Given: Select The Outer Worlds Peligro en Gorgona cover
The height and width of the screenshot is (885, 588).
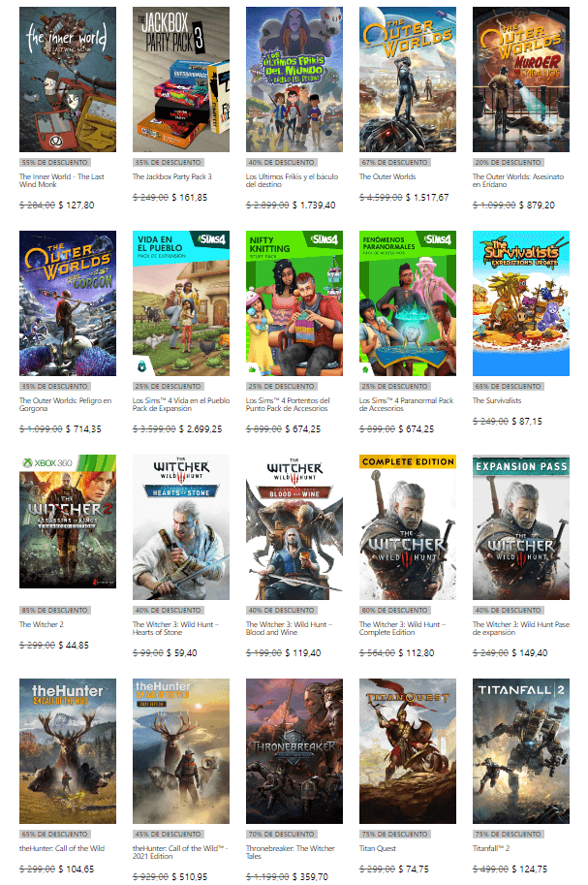Looking at the screenshot, I should point(68,303).
